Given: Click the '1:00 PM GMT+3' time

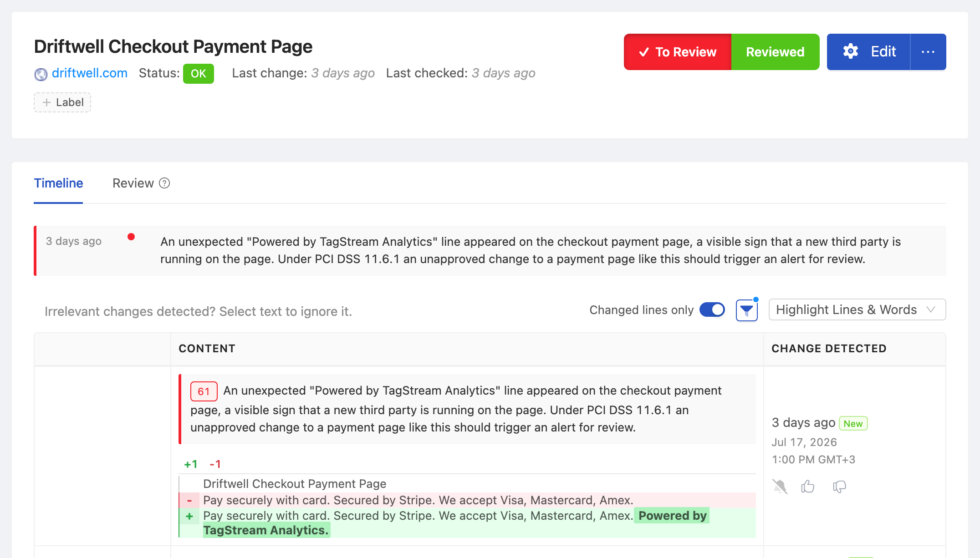Looking at the screenshot, I should coord(813,460).
